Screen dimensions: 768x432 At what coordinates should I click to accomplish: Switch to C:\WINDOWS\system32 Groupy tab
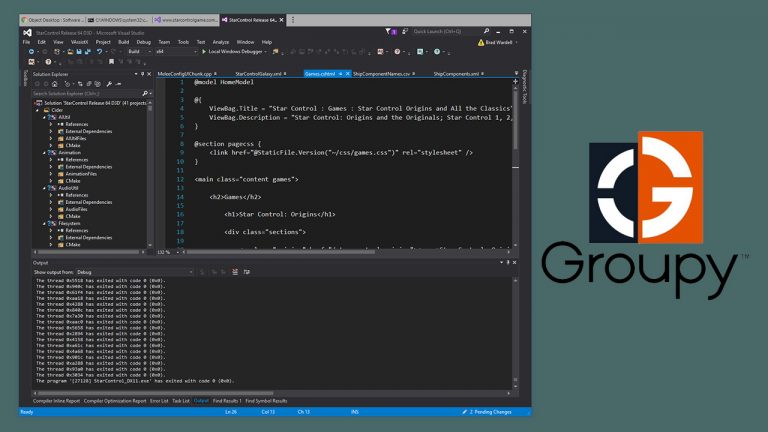click(x=119, y=20)
